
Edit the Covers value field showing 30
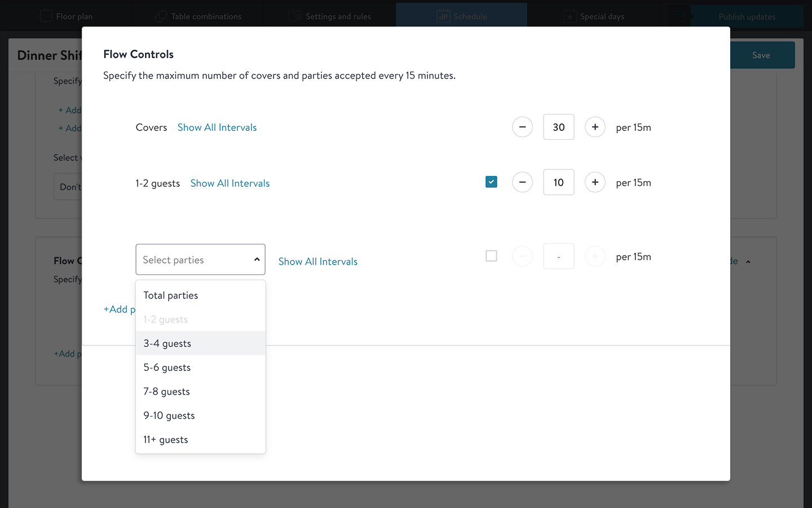tap(559, 127)
